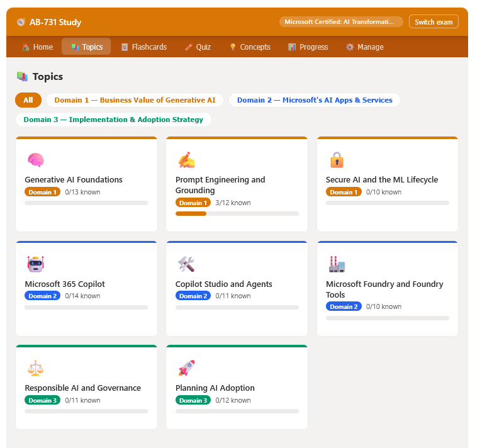Filter by Domain 3 Implementation & Adoption Strategy
487x448 pixels.
coord(113,120)
